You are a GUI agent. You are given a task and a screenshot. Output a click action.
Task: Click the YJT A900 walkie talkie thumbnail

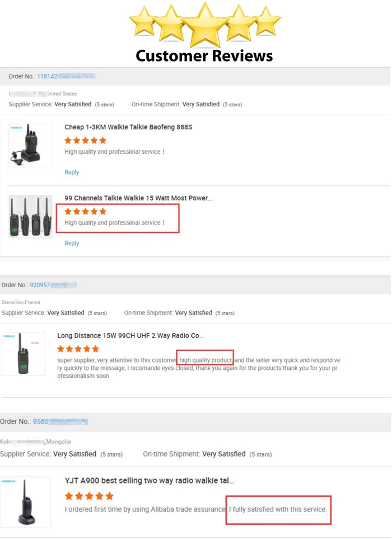(x=26, y=501)
